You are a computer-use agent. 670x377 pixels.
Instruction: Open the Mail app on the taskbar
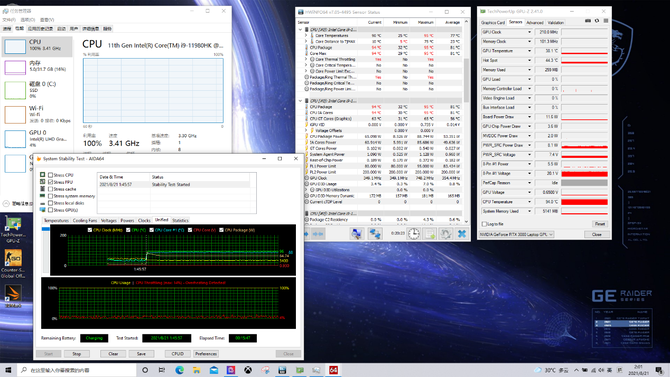tap(214, 370)
